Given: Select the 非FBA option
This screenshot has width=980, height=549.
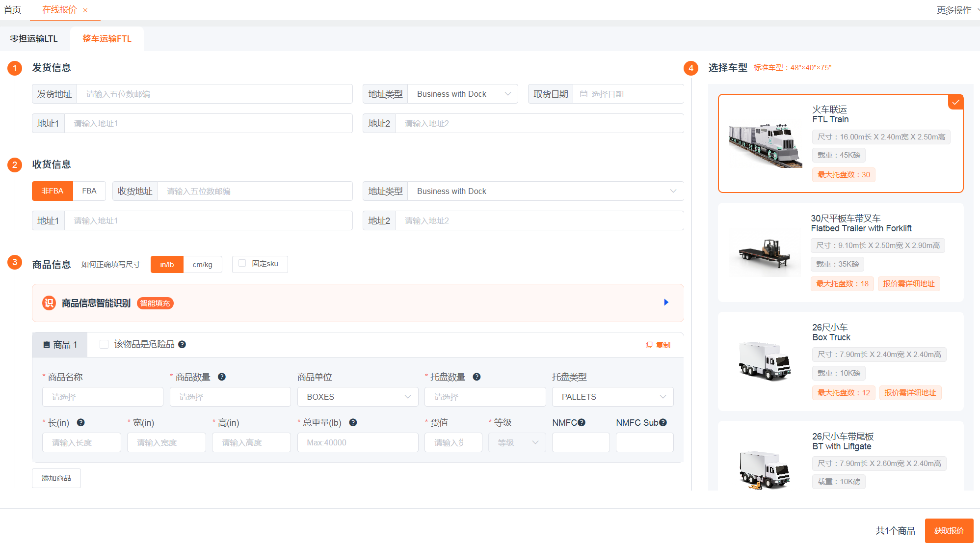Looking at the screenshot, I should pyautogui.click(x=53, y=191).
